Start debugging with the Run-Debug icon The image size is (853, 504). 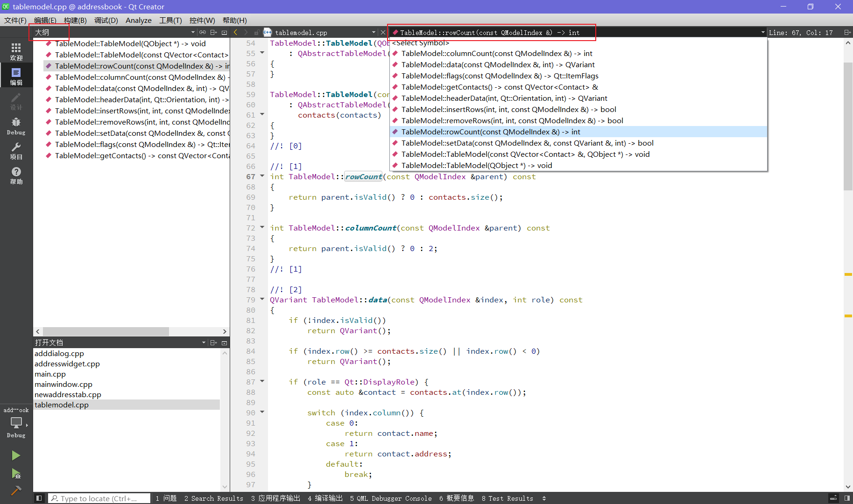[x=16, y=474]
